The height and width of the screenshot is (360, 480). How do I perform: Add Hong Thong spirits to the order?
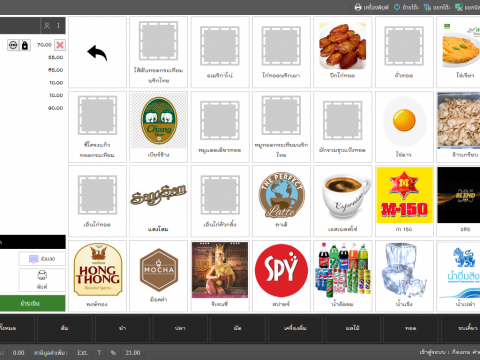click(x=97, y=276)
